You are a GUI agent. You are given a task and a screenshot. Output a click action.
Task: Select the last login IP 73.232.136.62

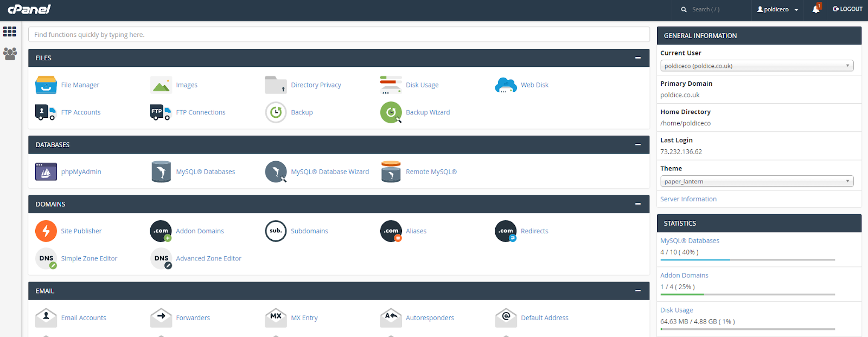(x=681, y=152)
